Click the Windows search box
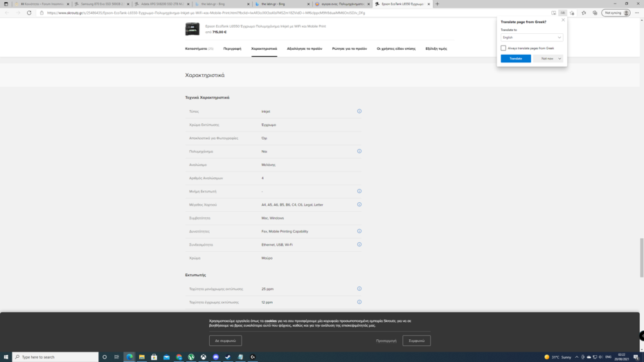 [55, 357]
